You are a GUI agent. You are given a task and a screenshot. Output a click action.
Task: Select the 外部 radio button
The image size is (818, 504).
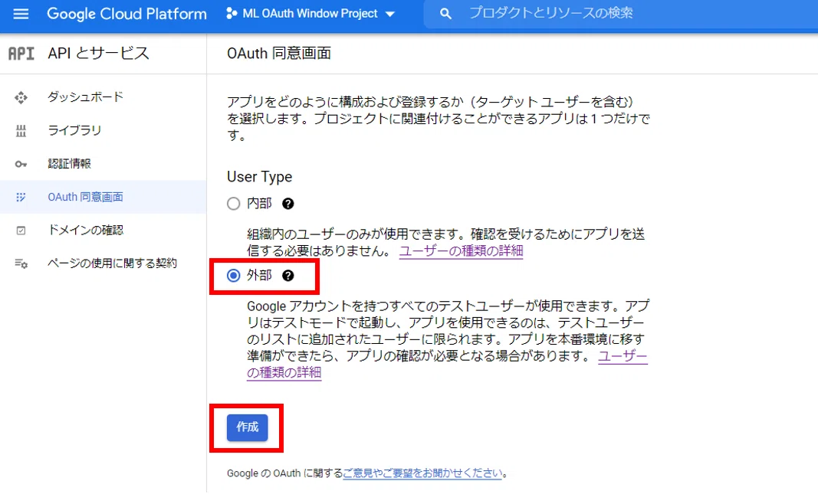click(233, 275)
